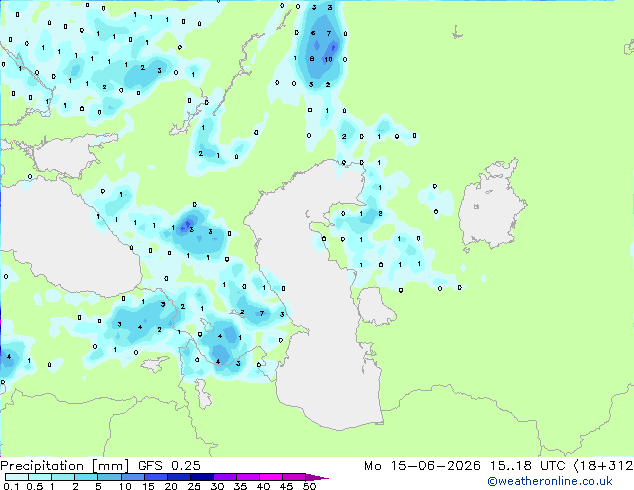
Task: Select the 20–25 mm legend swatch
Action: click(179, 477)
